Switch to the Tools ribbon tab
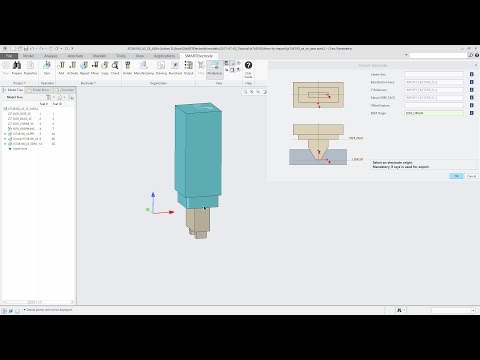This screenshot has height=360, width=480. tap(121, 56)
